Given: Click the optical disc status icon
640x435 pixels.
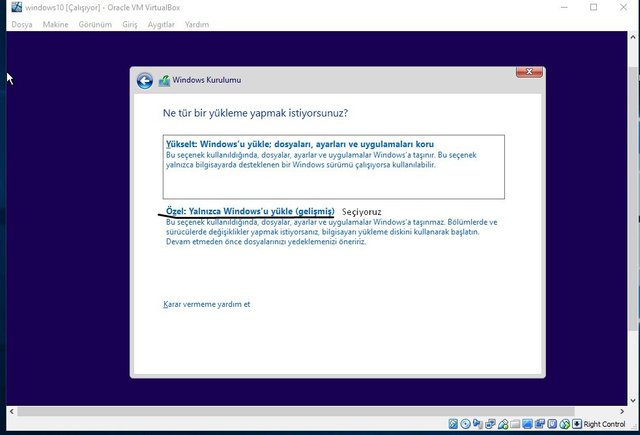Looking at the screenshot, I should pos(466,424).
